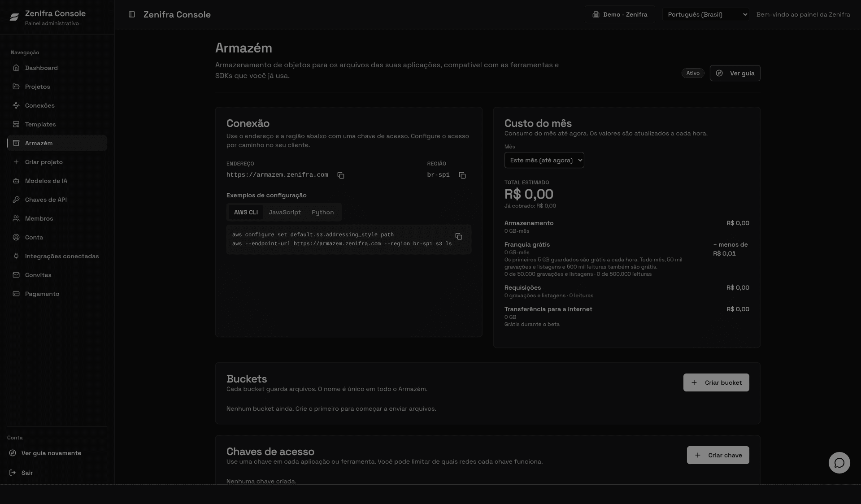Toggle the sidebar panel icon
This screenshot has width=861, height=504.
[x=132, y=14]
